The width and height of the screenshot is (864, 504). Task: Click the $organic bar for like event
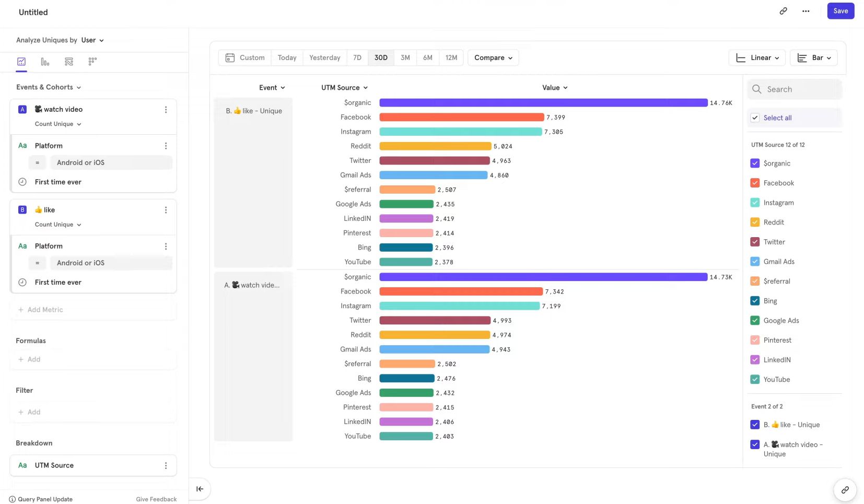coord(543,103)
